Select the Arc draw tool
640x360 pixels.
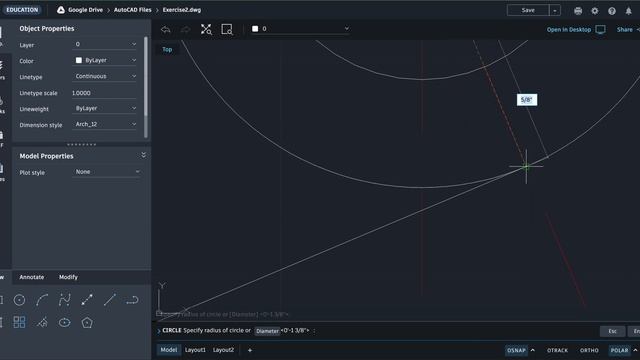[x=42, y=300]
